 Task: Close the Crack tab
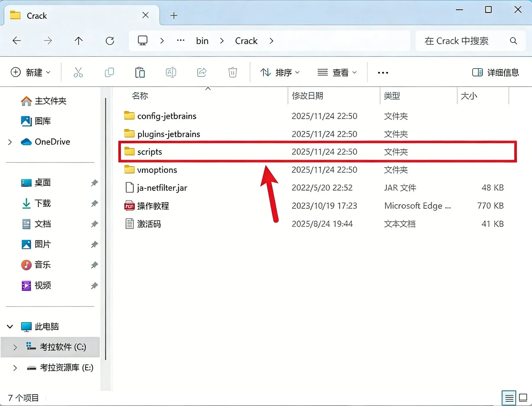pyautogui.click(x=145, y=15)
